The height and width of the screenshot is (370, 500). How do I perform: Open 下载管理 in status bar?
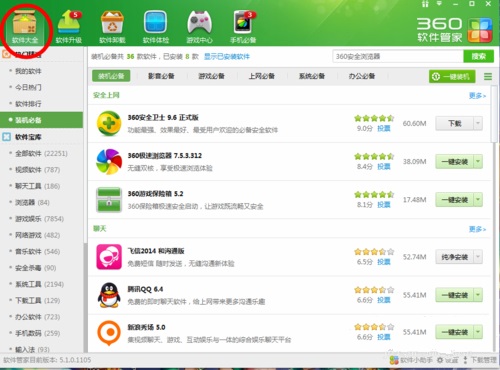480,360
